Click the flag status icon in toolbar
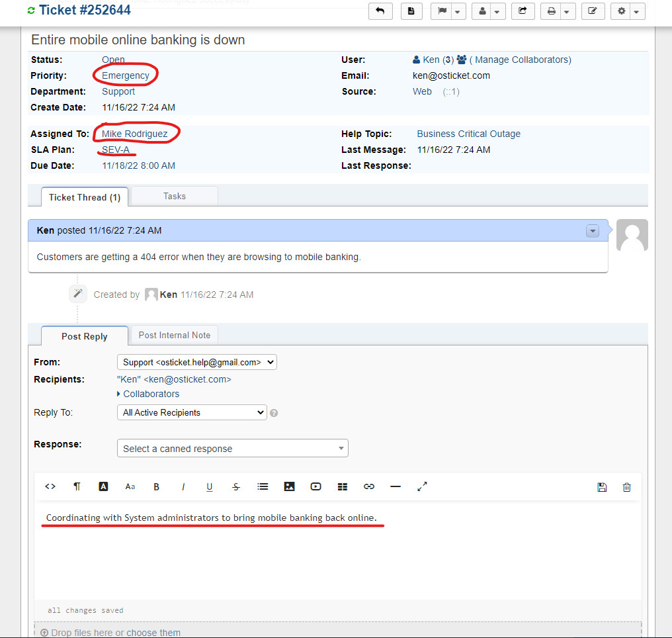This screenshot has width=672, height=638. coord(442,11)
